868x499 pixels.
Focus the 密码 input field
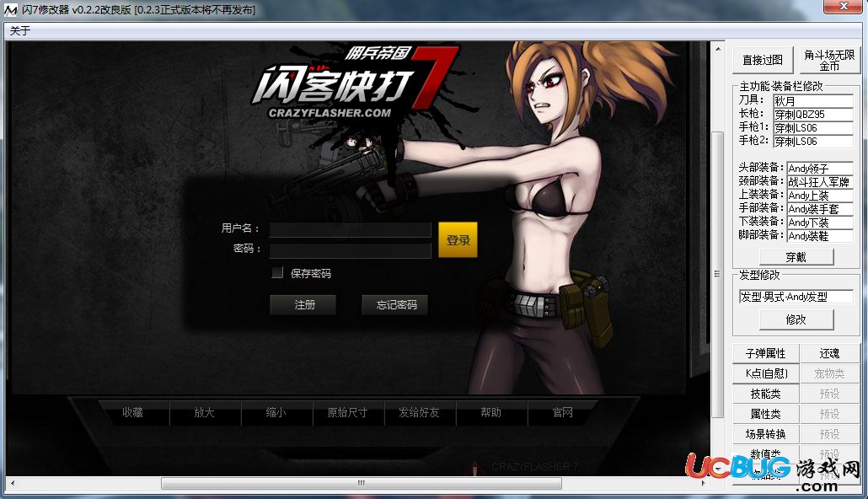pyautogui.click(x=350, y=250)
